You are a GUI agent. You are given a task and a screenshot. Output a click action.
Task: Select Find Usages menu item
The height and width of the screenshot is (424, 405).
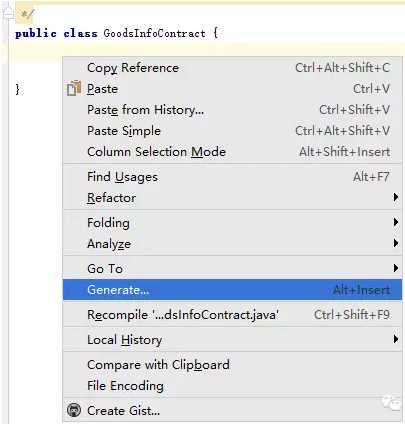(232, 177)
